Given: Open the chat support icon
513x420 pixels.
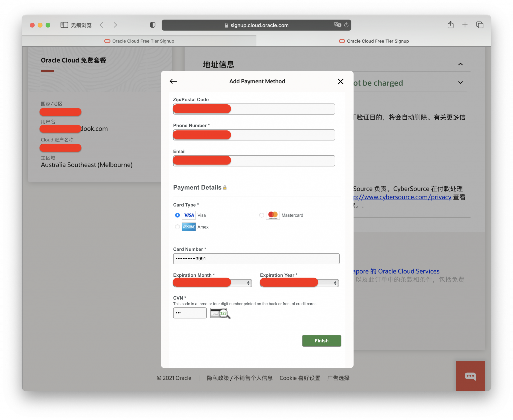Looking at the screenshot, I should click(470, 376).
